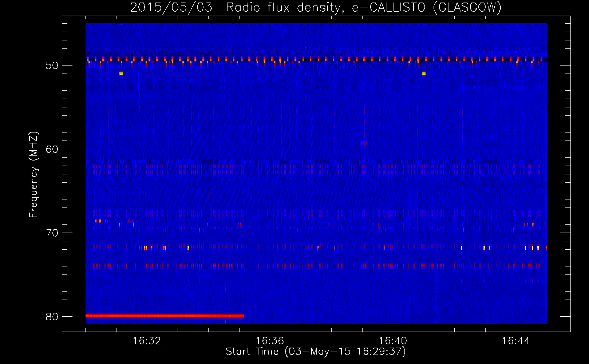Click the 16:44 time tick label

[516, 341]
